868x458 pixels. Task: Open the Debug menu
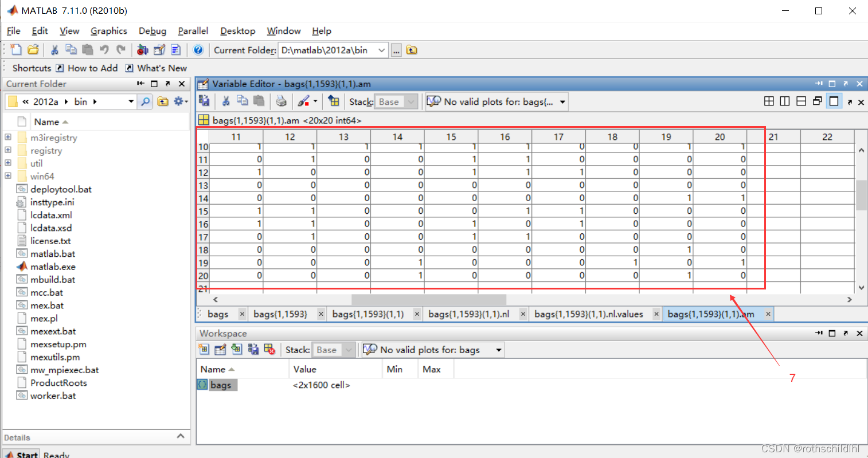click(153, 31)
